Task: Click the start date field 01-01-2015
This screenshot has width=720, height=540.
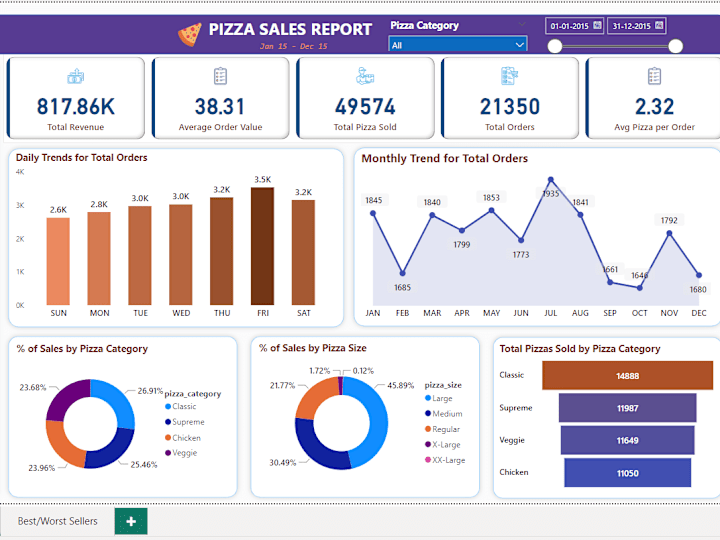Action: coord(574,26)
